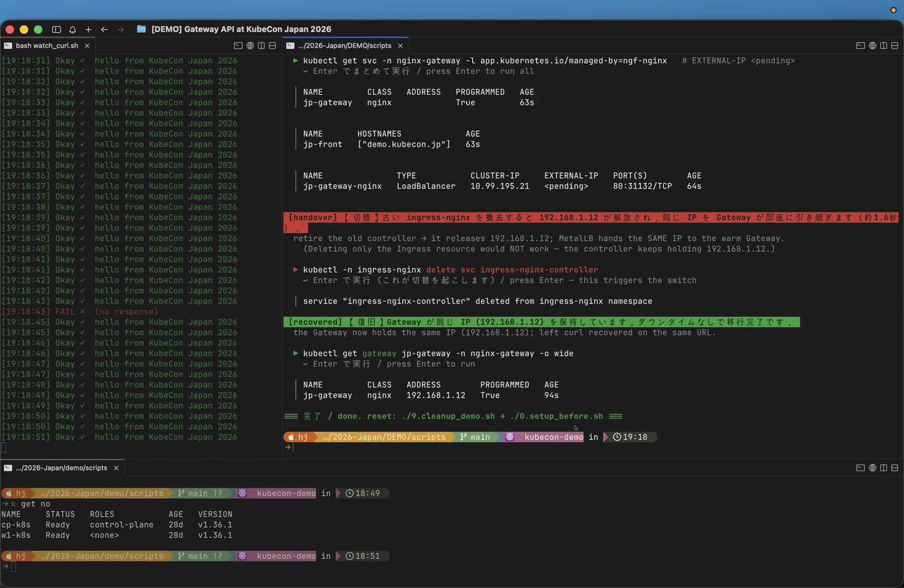Screen dimensions: 904x588
Task: Click the terminal icon on the DEMO/scripts tab
Action: [x=290, y=46]
